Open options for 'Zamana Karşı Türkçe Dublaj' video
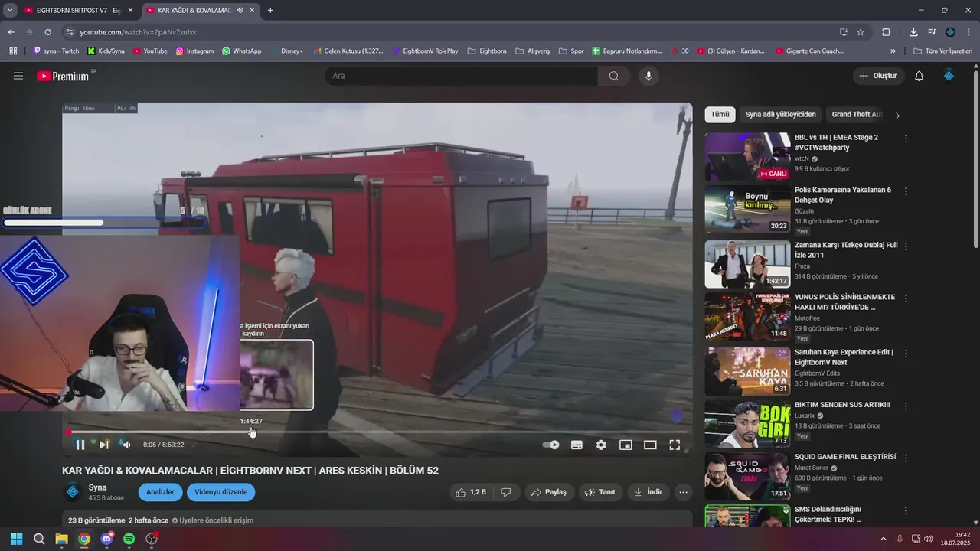The height and width of the screenshot is (551, 980). coord(906,246)
